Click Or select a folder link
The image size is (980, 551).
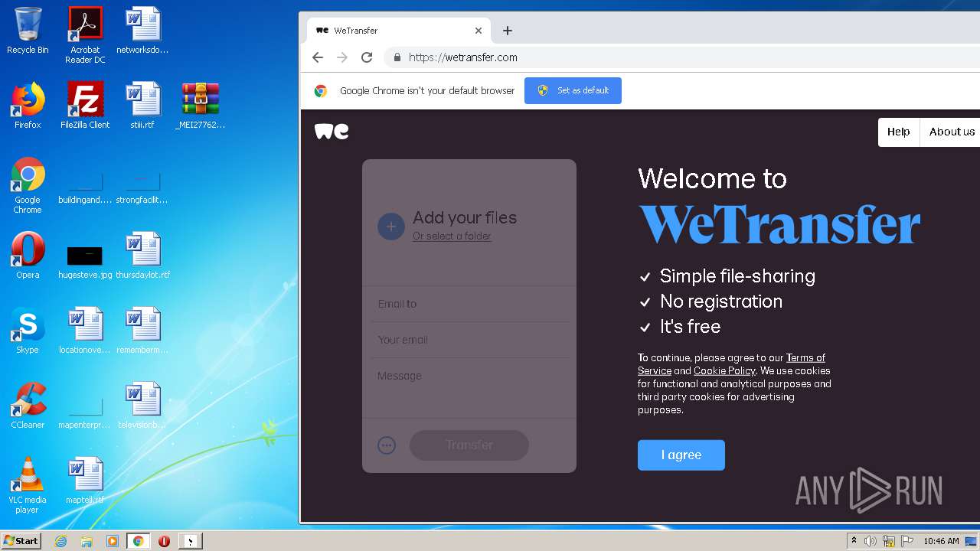[x=452, y=236]
